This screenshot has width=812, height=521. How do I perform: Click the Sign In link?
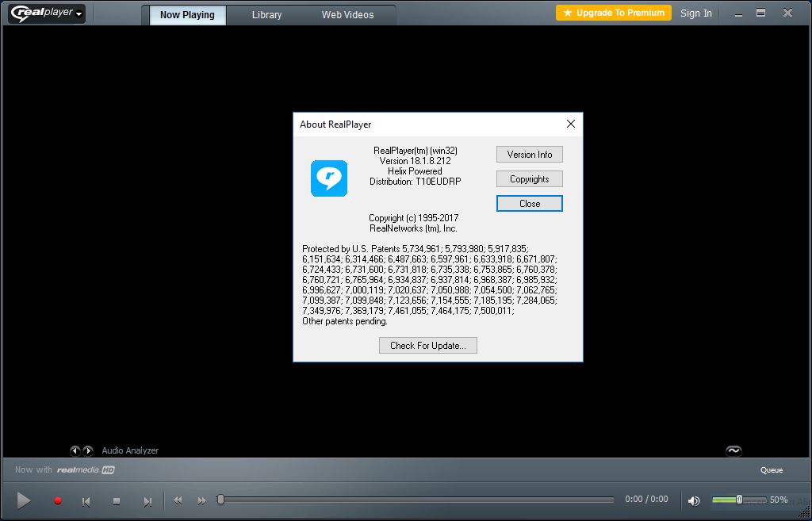696,13
